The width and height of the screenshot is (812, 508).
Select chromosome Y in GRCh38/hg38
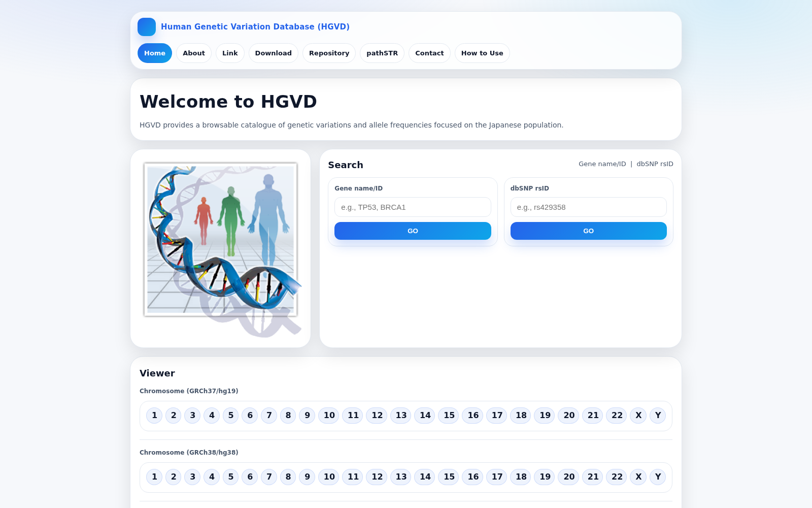click(x=658, y=477)
